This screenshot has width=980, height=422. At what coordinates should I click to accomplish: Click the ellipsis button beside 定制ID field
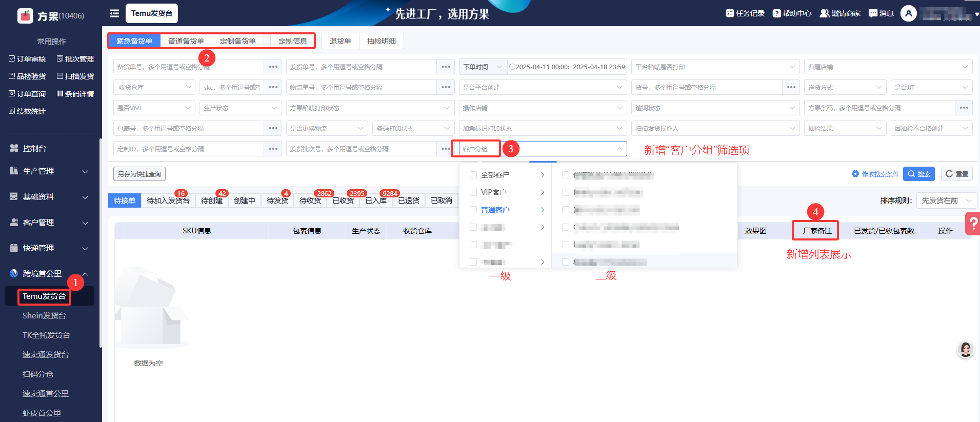[273, 149]
